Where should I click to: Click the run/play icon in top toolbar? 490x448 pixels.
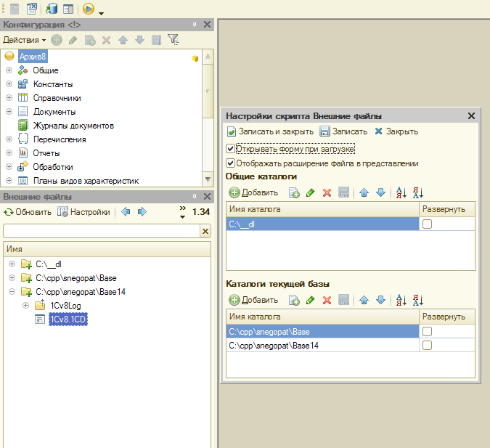click(89, 9)
